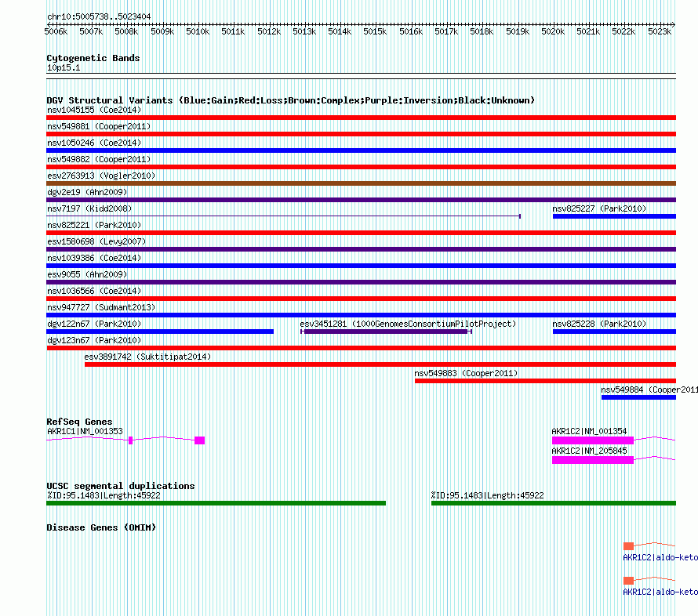Select the 5012k ruler position
Viewport: 698px width, 616px height.
click(x=269, y=31)
